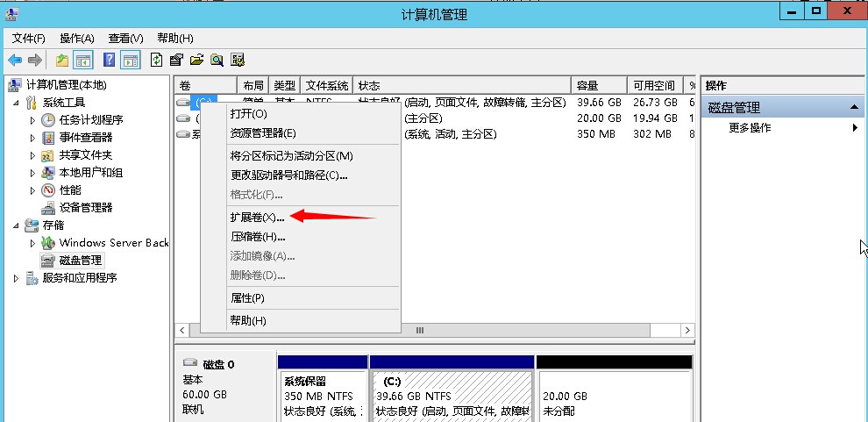Open the Action (操作) menu
This screenshot has height=422, width=868.
pos(76,39)
